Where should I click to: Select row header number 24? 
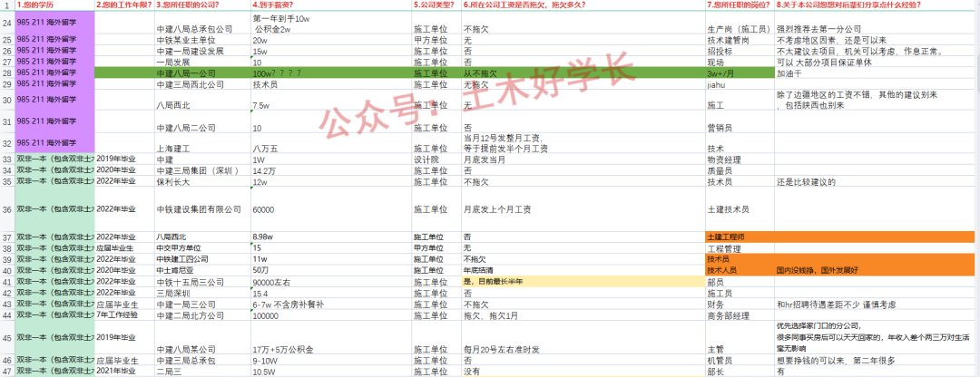(x=7, y=23)
